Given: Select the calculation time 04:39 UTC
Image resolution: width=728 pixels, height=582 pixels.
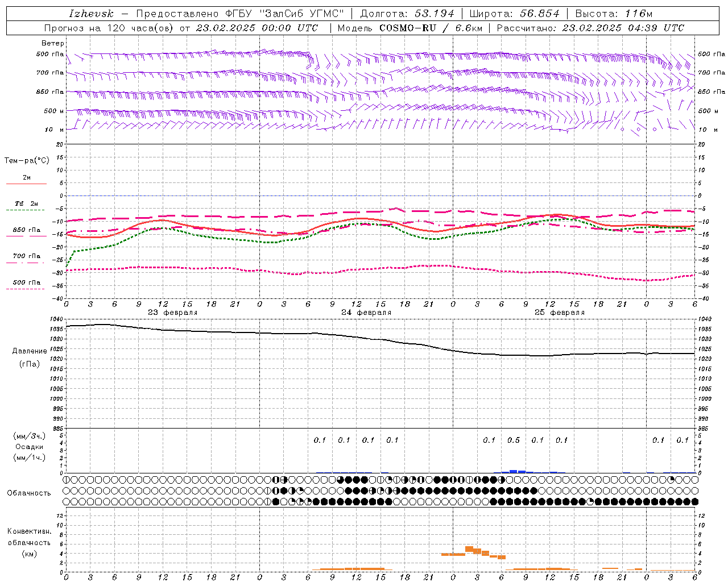Looking at the screenshot, I should tap(656, 28).
